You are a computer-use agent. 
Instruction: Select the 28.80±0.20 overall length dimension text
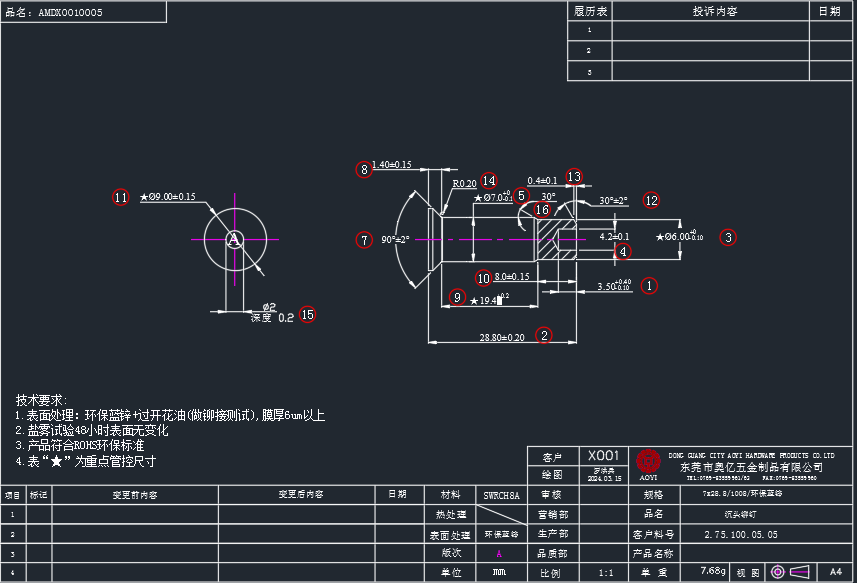click(x=502, y=338)
